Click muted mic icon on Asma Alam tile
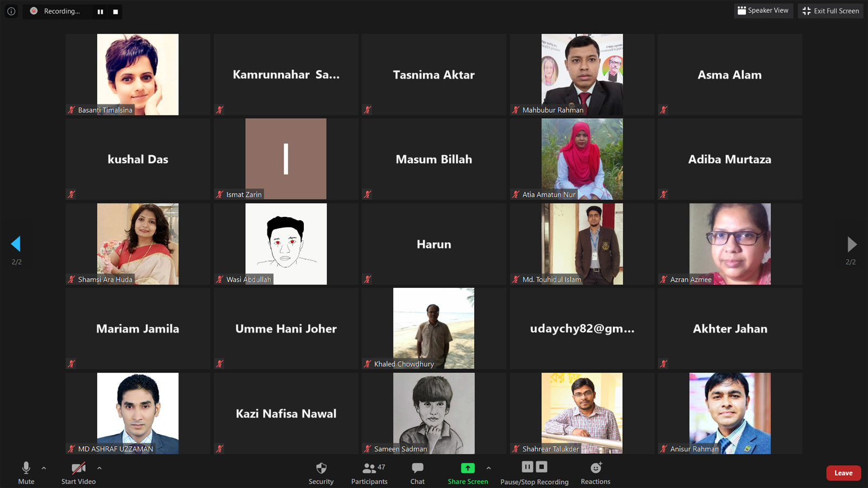The height and width of the screenshot is (488, 868). 664,110
